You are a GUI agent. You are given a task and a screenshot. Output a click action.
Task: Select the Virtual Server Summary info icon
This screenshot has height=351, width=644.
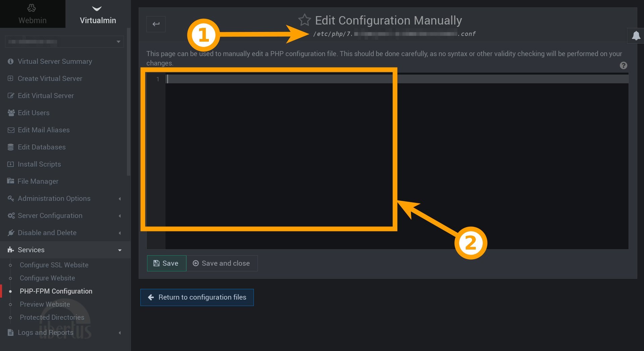pos(10,61)
